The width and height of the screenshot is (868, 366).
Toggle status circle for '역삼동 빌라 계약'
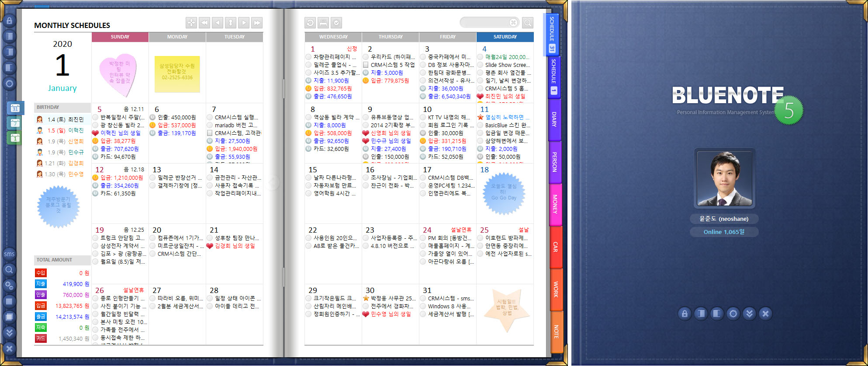tap(308, 117)
